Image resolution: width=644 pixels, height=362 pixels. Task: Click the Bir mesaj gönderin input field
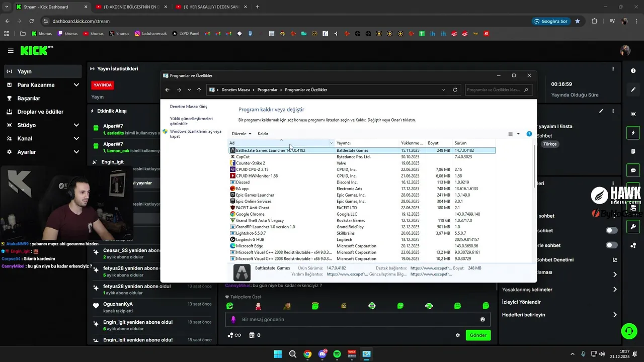point(357,319)
